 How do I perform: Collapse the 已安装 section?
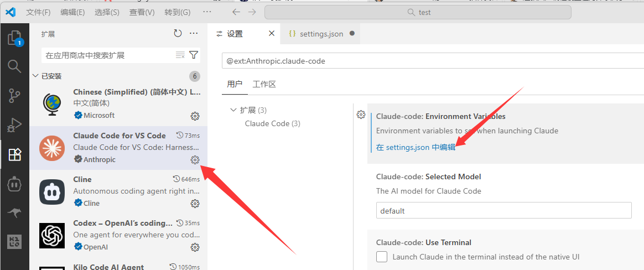coord(35,76)
